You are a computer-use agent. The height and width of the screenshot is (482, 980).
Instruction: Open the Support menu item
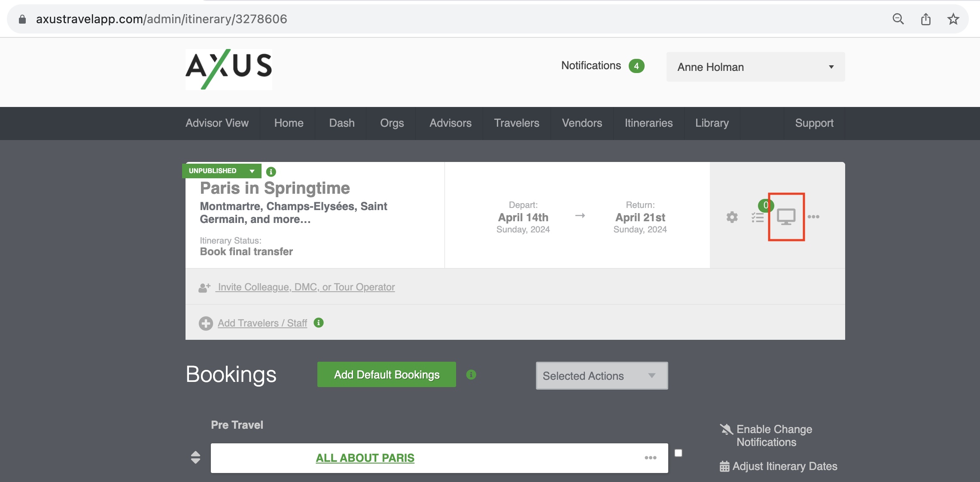[x=814, y=123]
